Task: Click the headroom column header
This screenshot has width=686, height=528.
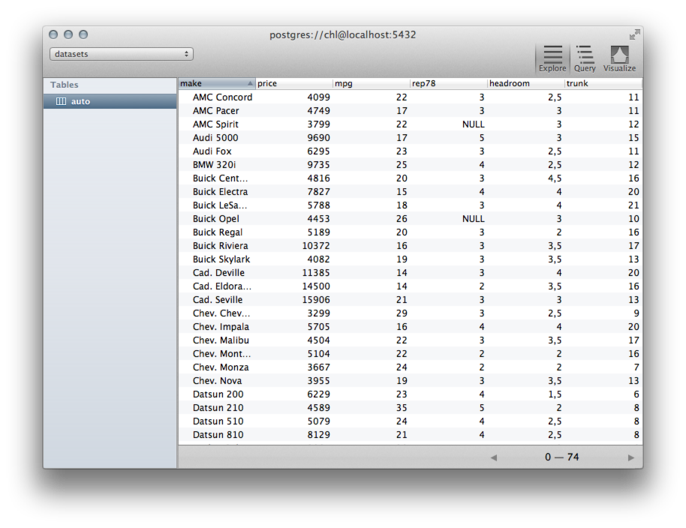Action: pos(526,84)
